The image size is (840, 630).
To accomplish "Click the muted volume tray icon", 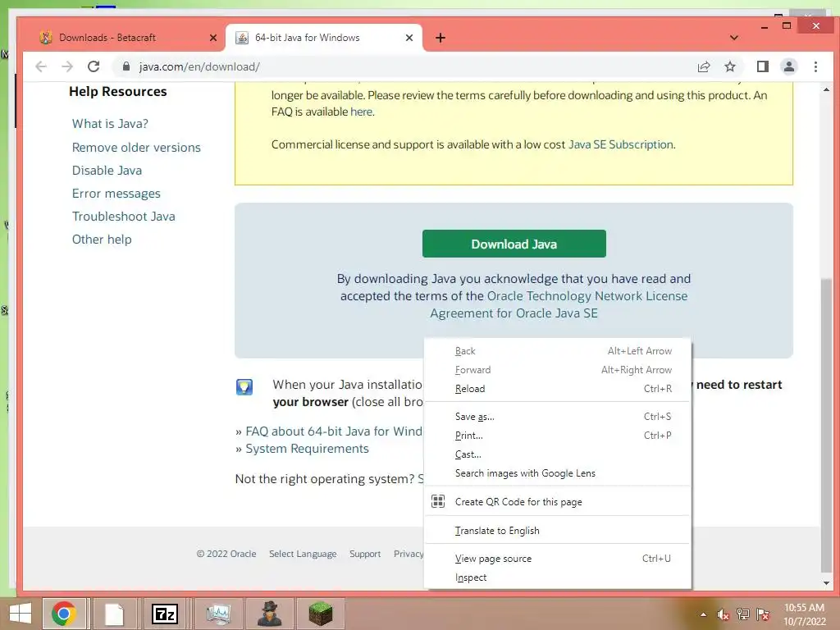I will (x=723, y=614).
